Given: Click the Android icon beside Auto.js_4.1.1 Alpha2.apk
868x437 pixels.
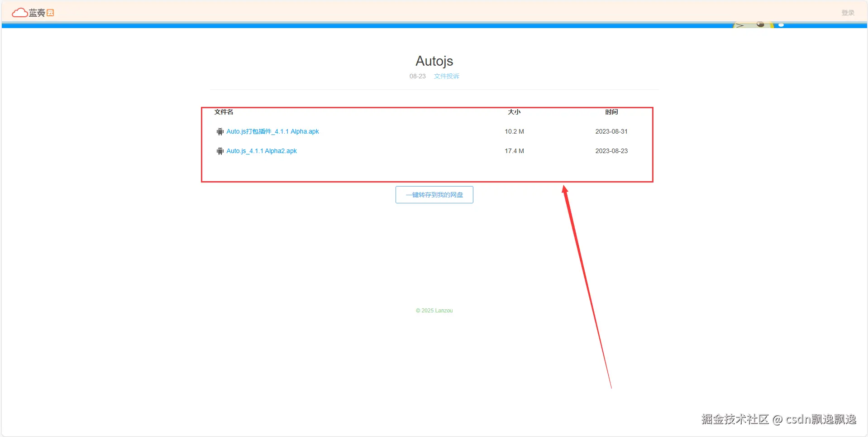Looking at the screenshot, I should [x=220, y=151].
